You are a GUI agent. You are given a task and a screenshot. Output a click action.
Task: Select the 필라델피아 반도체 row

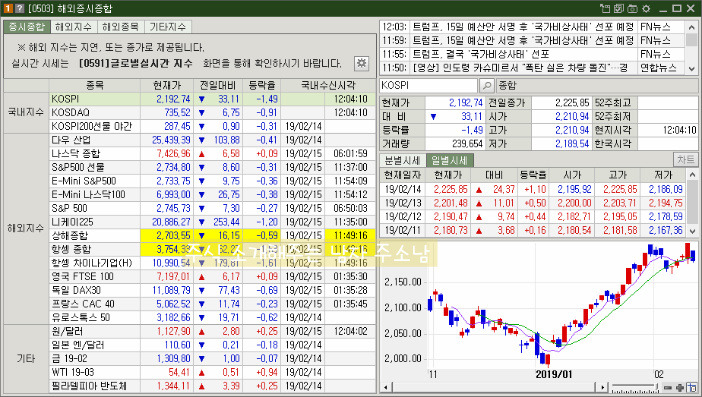[212, 386]
